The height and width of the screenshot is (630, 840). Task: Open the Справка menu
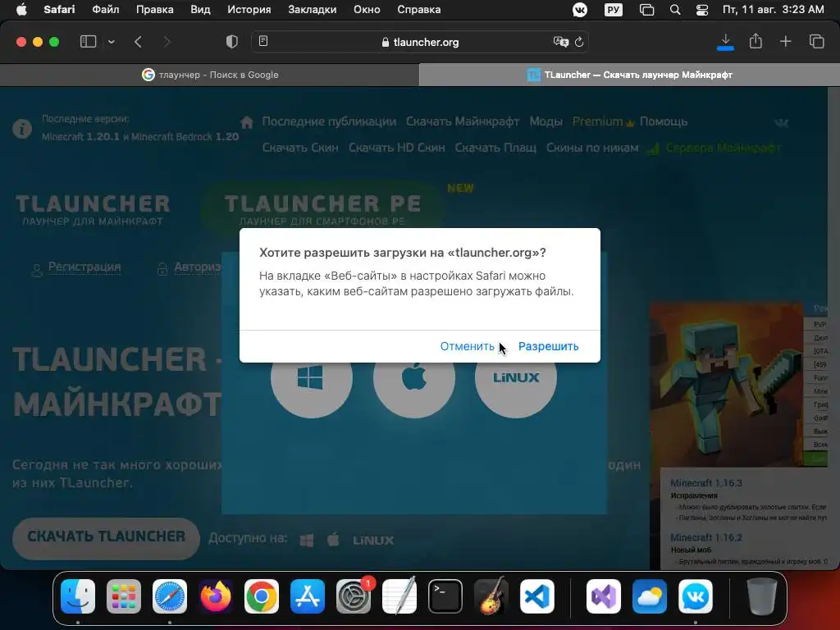pyautogui.click(x=419, y=10)
